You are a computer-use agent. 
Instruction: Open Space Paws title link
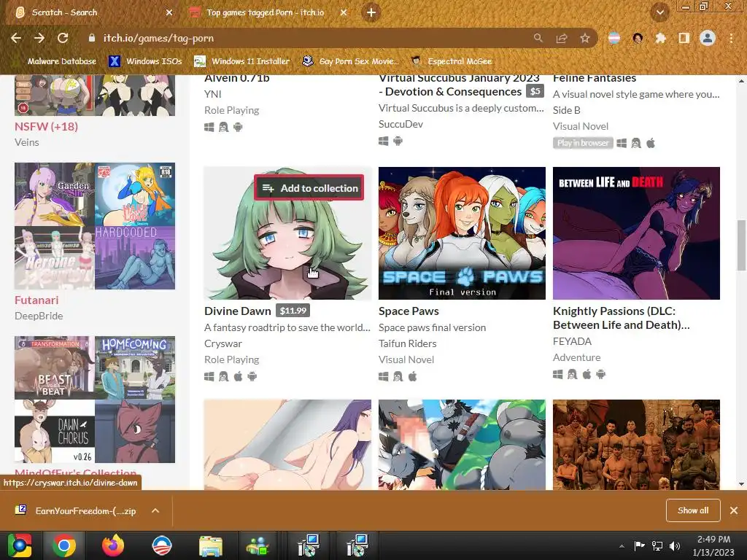click(x=409, y=311)
